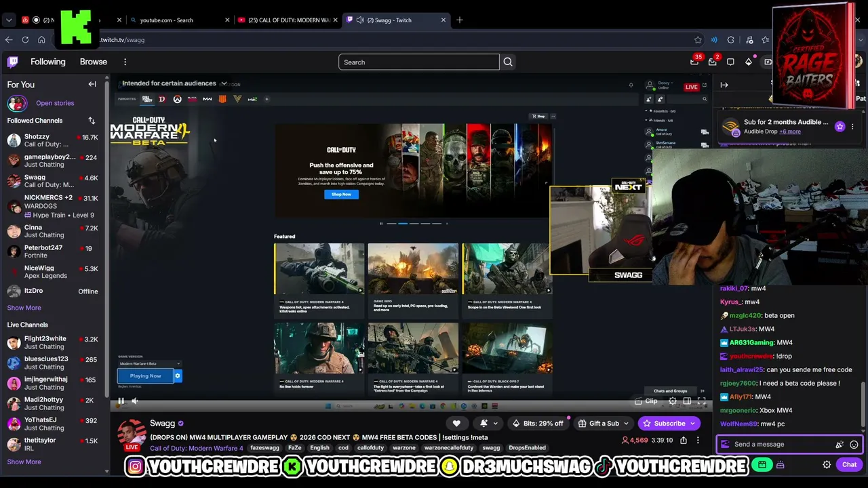
Task: Open Prime loot with the 35 badge
Action: click(694, 62)
